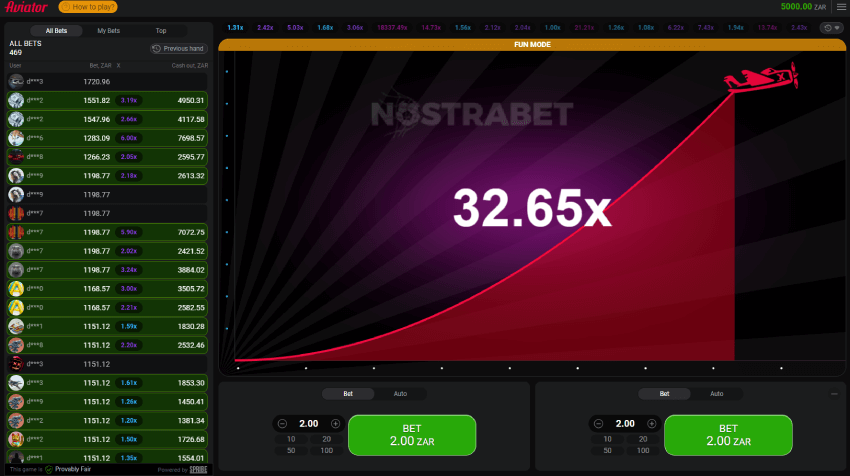850x476 pixels.
Task: Click the 21.21x history multiplier
Action: pyautogui.click(x=584, y=28)
